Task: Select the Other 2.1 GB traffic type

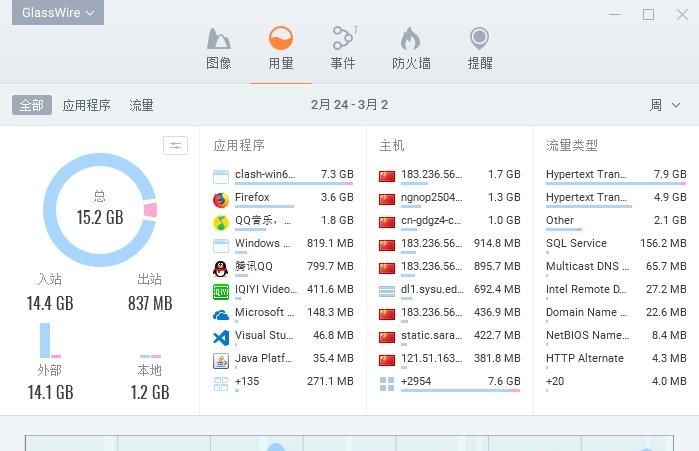Action: [x=616, y=222]
